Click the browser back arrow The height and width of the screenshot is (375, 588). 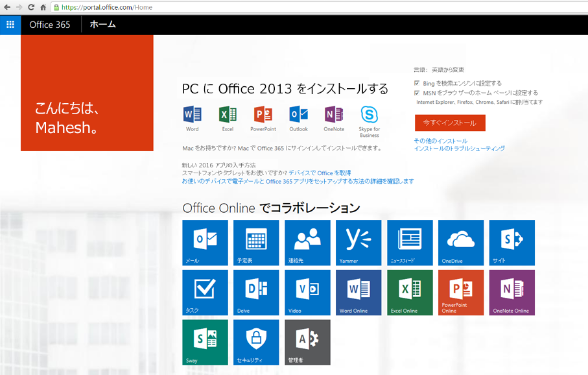[7, 7]
